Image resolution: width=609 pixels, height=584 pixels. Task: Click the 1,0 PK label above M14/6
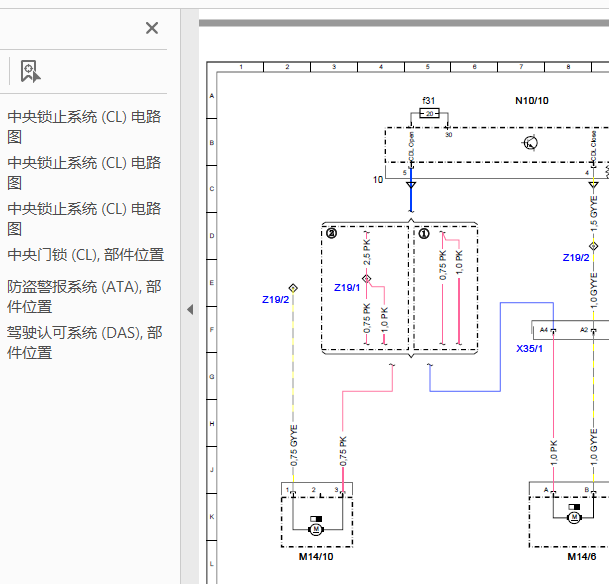554,453
